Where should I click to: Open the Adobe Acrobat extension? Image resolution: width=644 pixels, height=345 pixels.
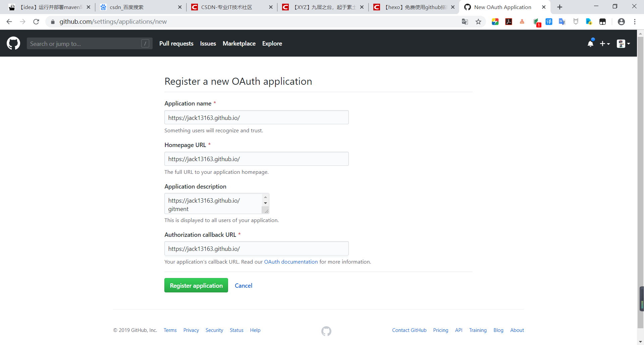click(508, 21)
